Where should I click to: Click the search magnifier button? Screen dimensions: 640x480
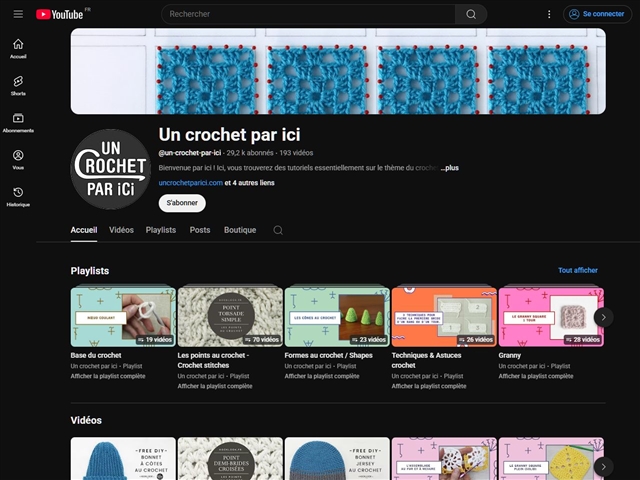pyautogui.click(x=471, y=14)
